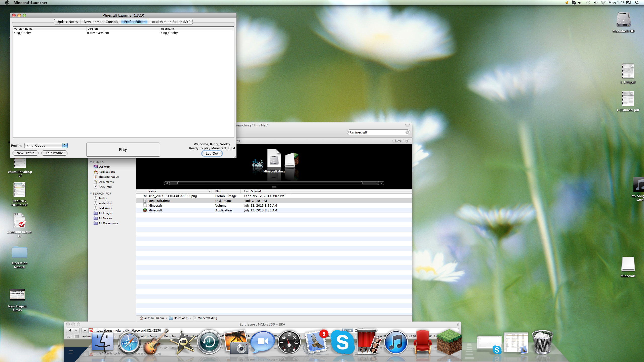Click the plus search-criteria button beside Save
Viewport: 644px width, 362px height.
pyautogui.click(x=407, y=141)
